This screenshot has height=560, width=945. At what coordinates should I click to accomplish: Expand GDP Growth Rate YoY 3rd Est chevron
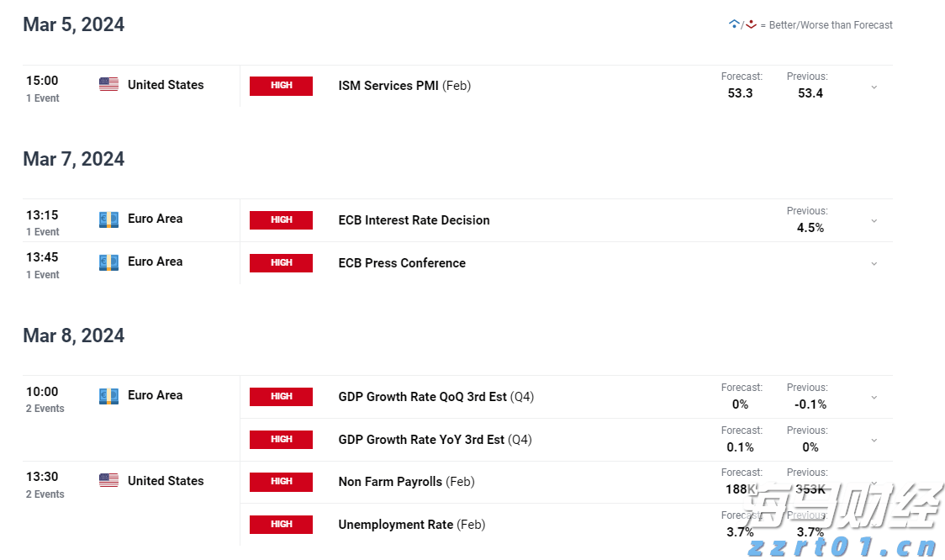pyautogui.click(x=874, y=440)
